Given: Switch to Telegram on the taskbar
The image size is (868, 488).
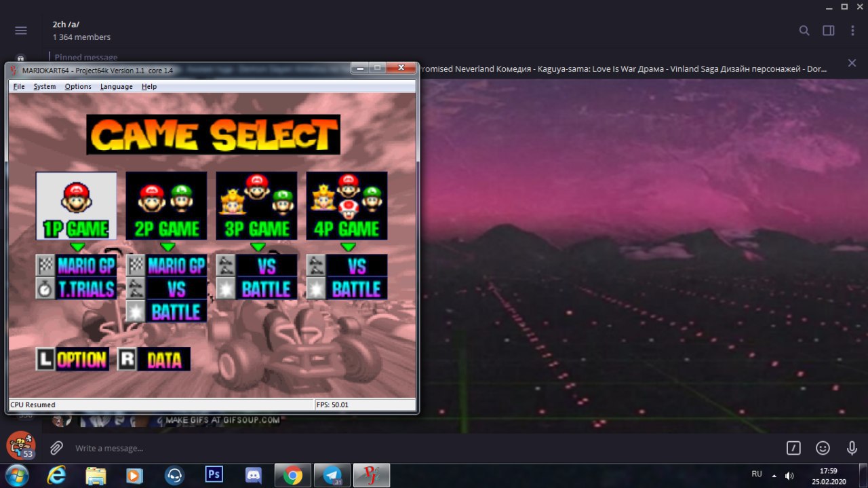Looking at the screenshot, I should click(332, 475).
